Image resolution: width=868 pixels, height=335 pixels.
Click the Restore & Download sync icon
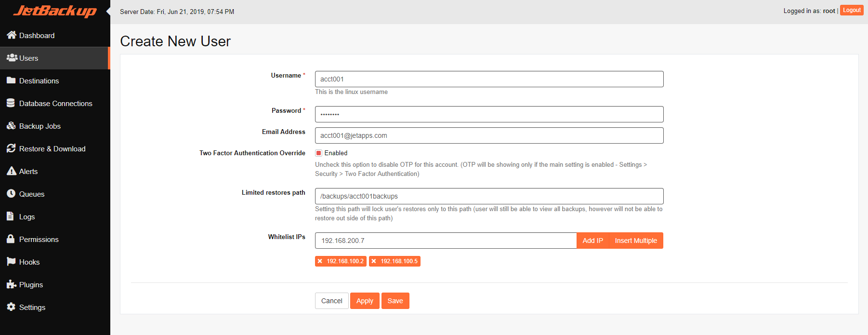point(11,148)
